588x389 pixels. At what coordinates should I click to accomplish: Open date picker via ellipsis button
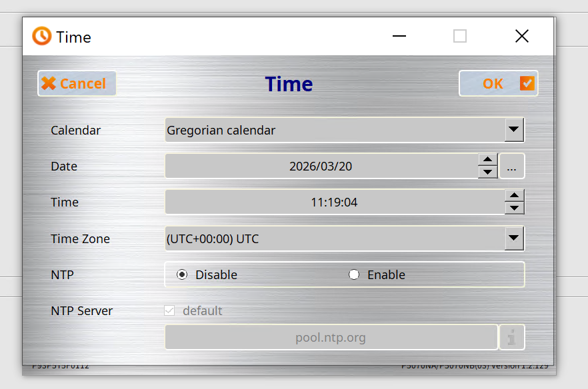511,167
